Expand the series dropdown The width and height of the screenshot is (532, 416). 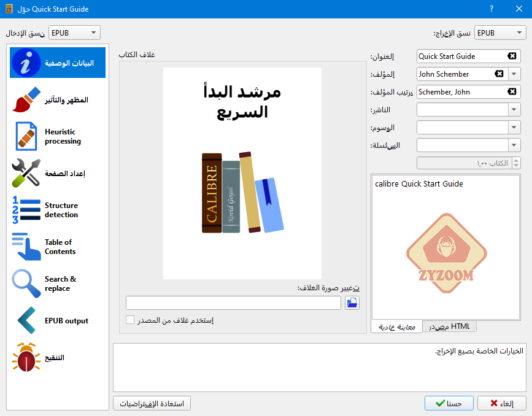tap(514, 145)
